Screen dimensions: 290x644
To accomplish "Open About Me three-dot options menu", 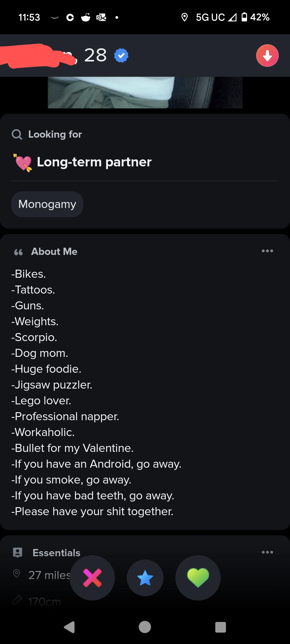I will (267, 251).
